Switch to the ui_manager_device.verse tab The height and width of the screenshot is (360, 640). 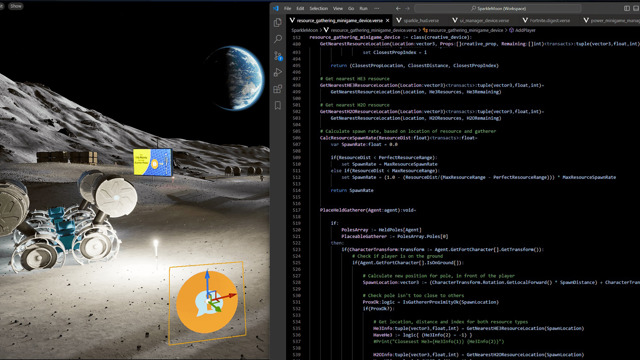pos(484,20)
